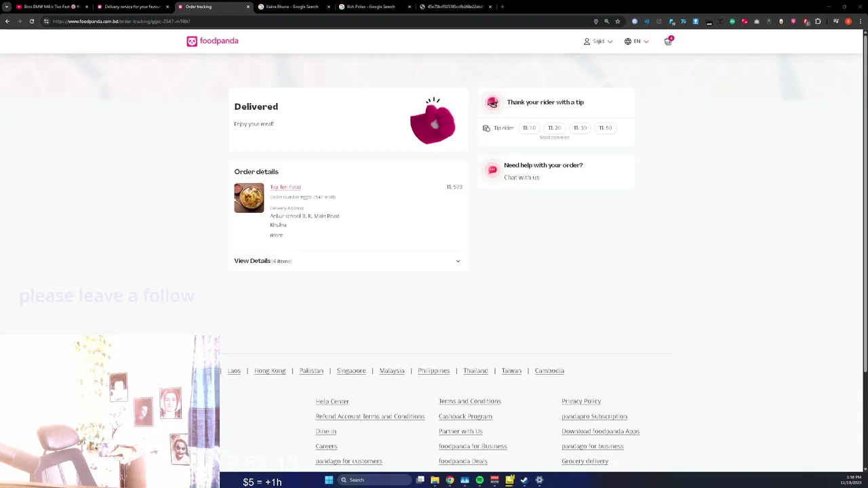Click the Windows taskbar Search box
Image resolution: width=868 pixels, height=488 pixels.
[375, 480]
